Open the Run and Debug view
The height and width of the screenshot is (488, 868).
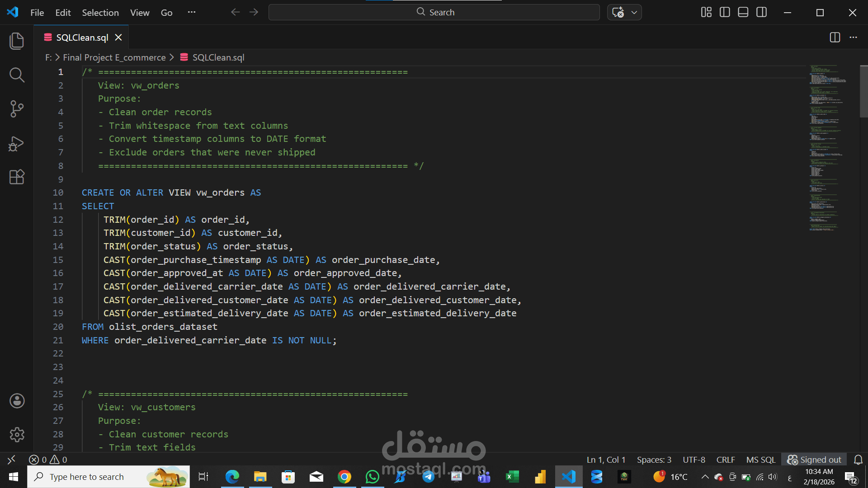point(17,143)
